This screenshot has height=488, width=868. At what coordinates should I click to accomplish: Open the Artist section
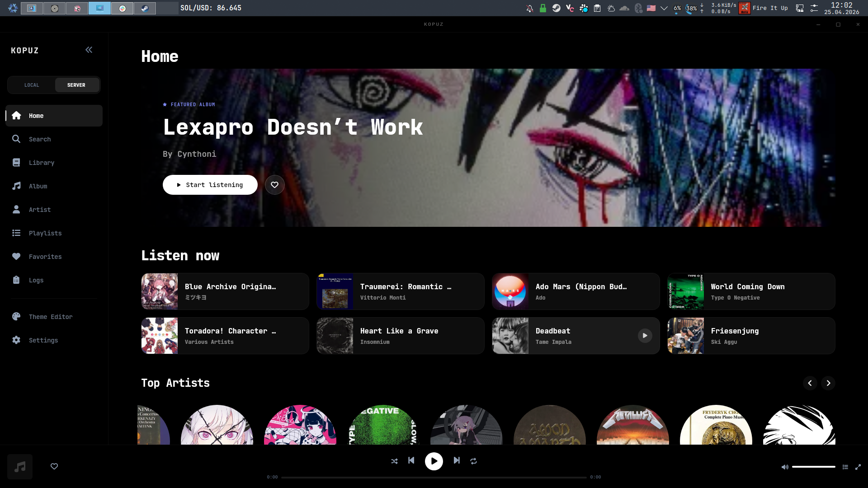click(54, 210)
